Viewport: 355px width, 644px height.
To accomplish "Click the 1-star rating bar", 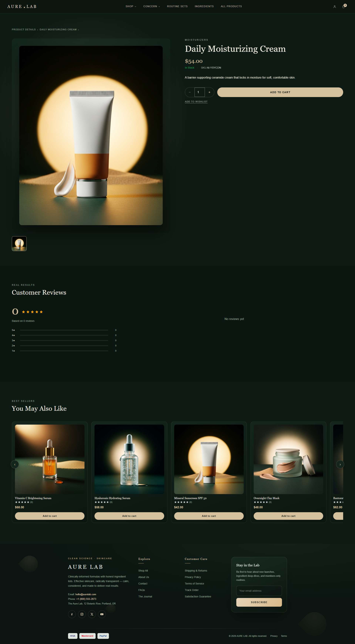I will [64, 351].
